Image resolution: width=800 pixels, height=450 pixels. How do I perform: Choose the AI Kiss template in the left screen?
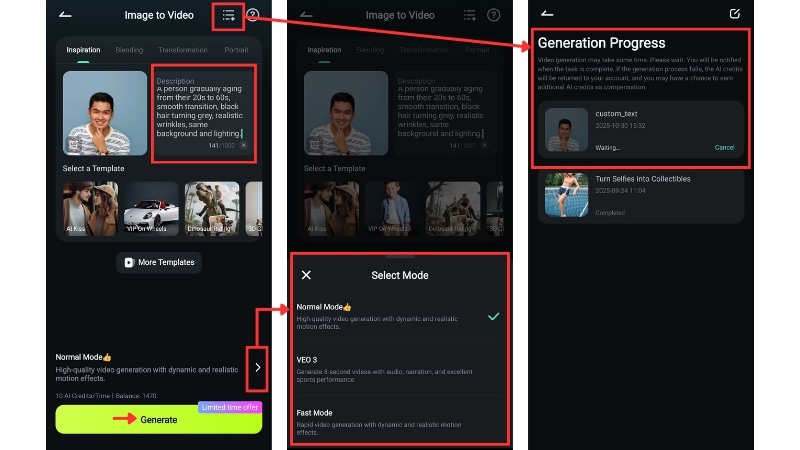point(90,209)
